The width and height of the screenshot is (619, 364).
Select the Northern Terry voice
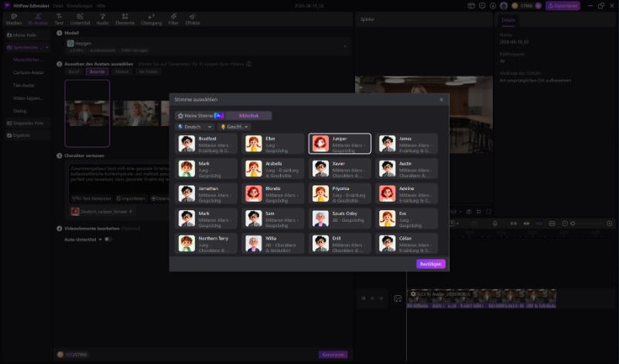click(x=206, y=243)
